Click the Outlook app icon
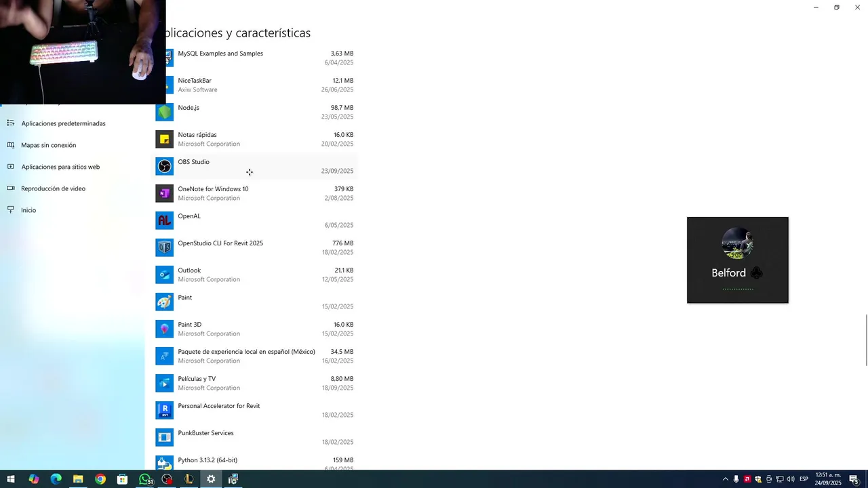This screenshot has width=868, height=488. point(165,274)
